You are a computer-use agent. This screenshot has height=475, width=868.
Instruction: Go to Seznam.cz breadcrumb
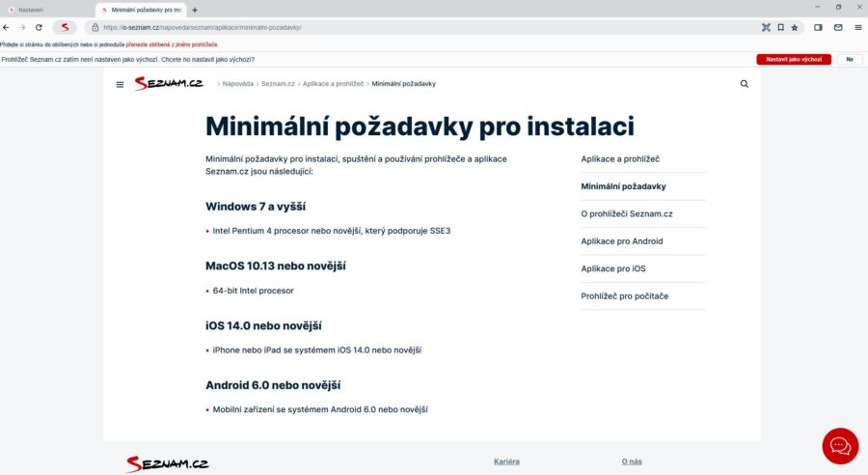coord(278,84)
